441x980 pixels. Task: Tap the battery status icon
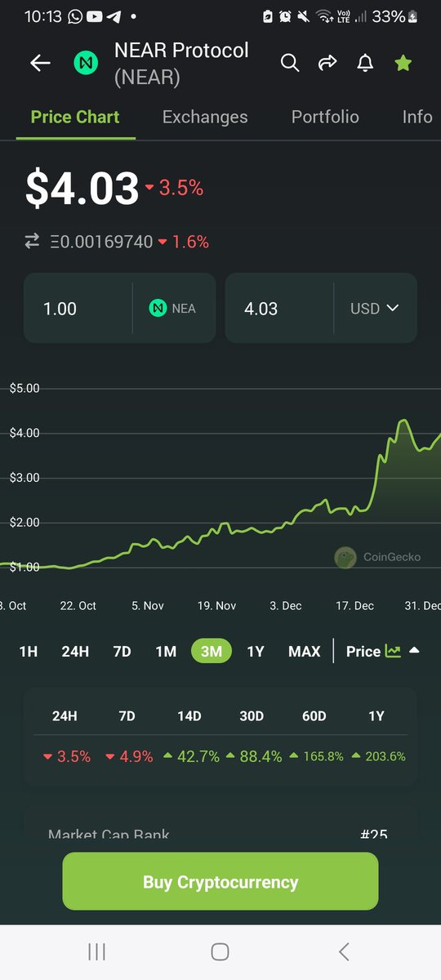[412, 16]
